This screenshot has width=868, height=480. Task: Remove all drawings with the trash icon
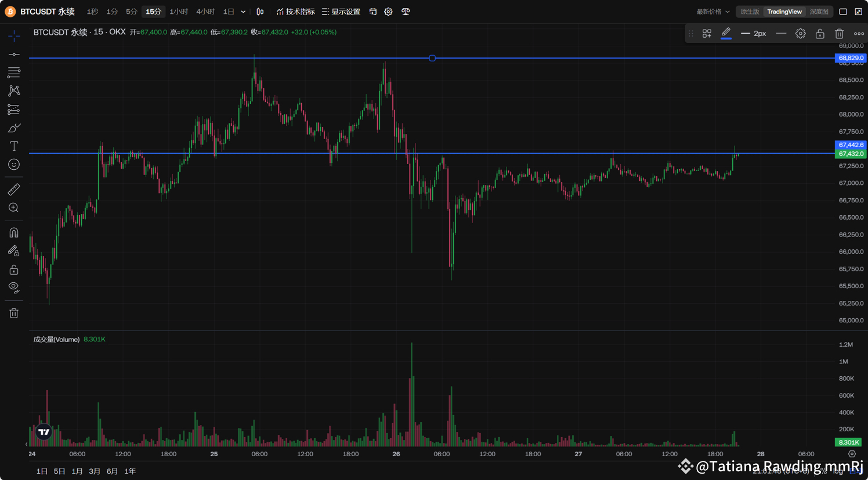[14, 312]
